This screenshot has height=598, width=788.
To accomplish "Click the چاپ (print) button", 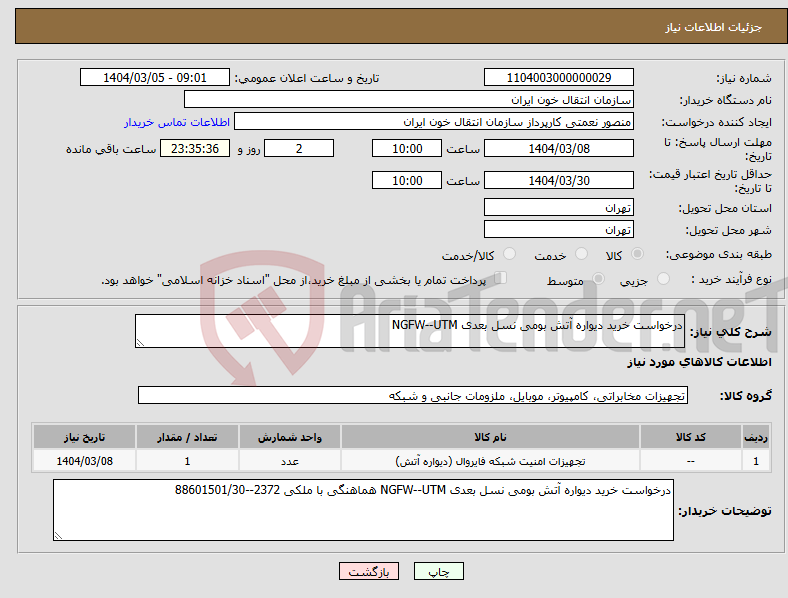I will click(438, 571).
